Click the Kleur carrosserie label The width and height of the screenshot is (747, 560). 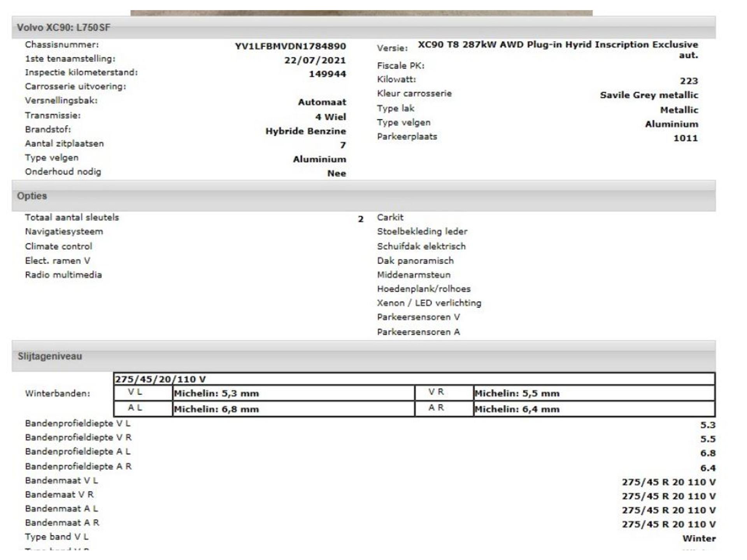pos(414,94)
